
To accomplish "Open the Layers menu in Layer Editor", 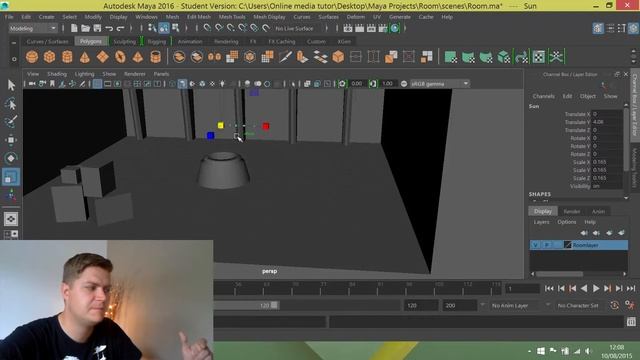I will [541, 222].
